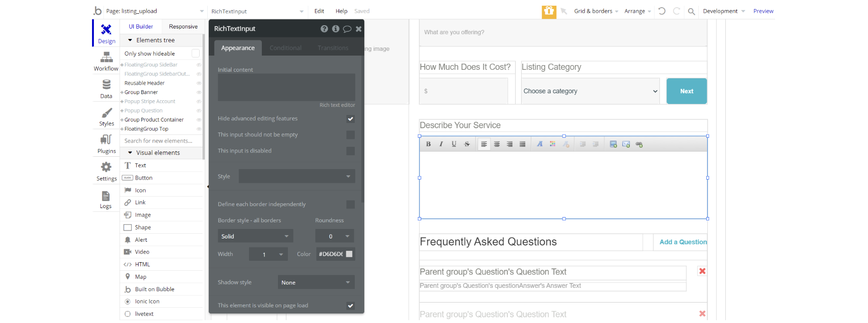This screenshot has width=868, height=323.
Task: Open the Border style Solid dropdown
Action: coord(255,236)
